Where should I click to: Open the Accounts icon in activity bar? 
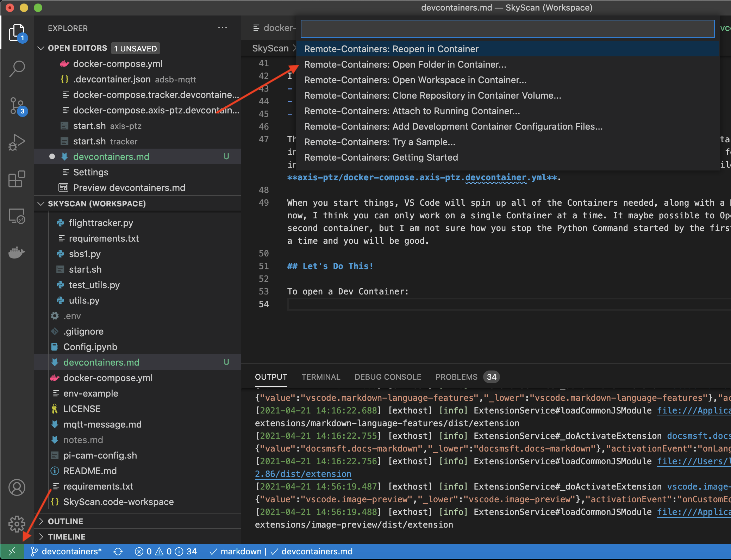17,487
